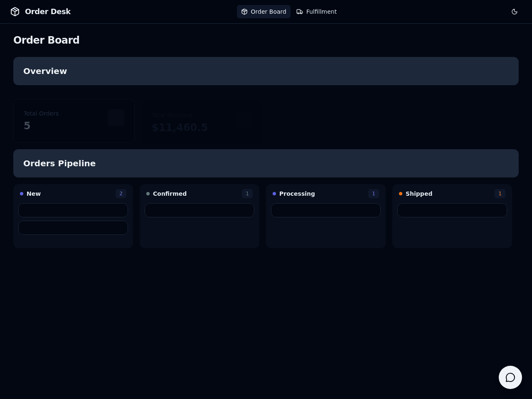Image resolution: width=532 pixels, height=399 pixels.
Task: Click the count badge in the New column
Action: click(121, 194)
